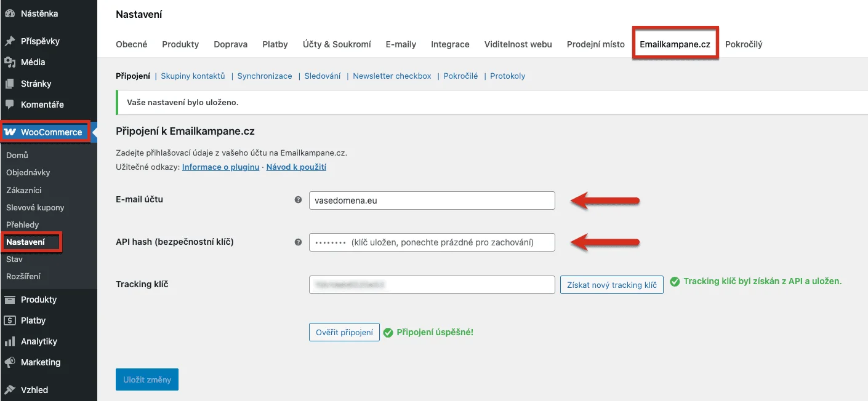Follow the Návod k použití link
868x401 pixels.
pos(296,167)
